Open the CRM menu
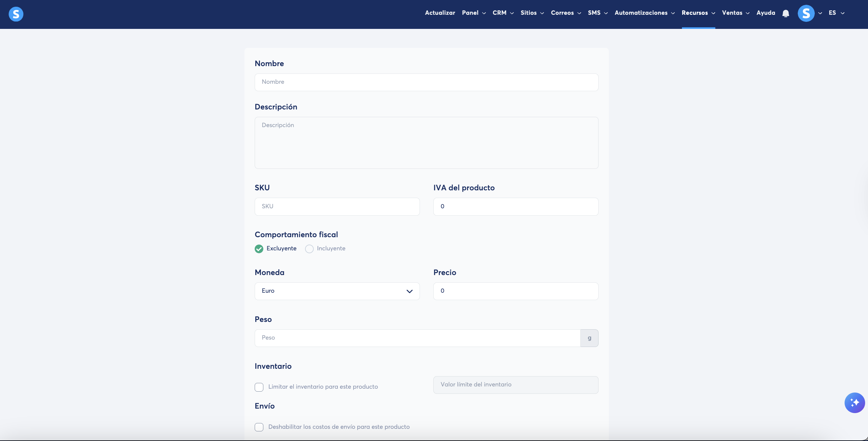This screenshot has width=868, height=441. click(x=503, y=13)
